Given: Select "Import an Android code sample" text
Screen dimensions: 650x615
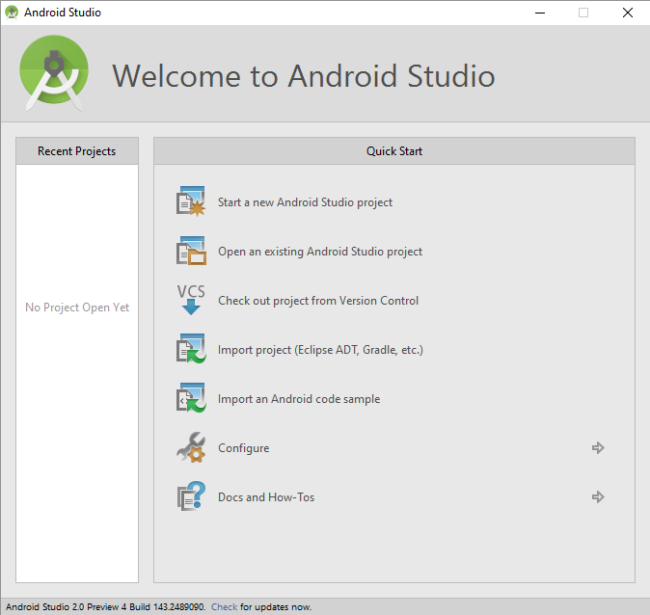Looking at the screenshot, I should [x=299, y=399].
